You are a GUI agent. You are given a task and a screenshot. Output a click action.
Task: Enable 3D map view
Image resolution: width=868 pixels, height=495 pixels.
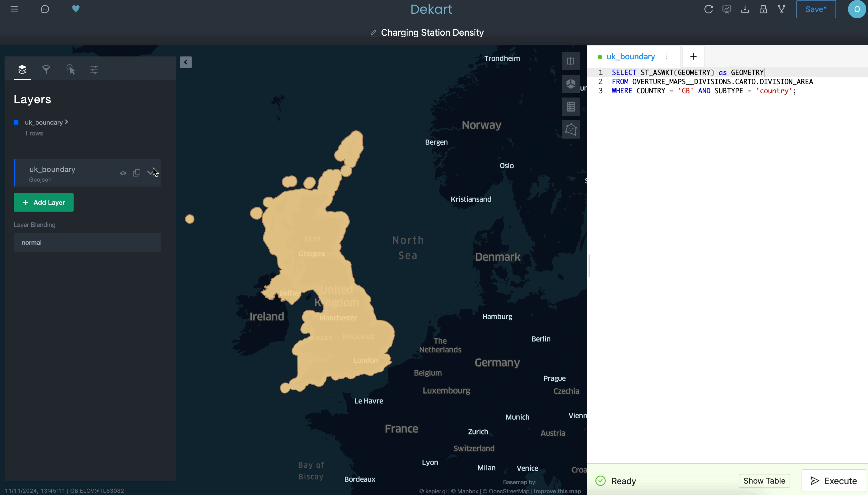point(571,84)
